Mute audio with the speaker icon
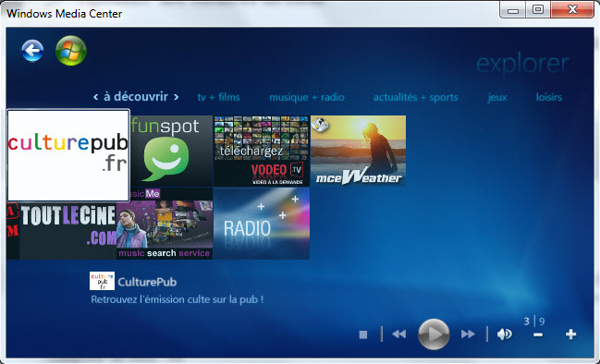 click(505, 334)
